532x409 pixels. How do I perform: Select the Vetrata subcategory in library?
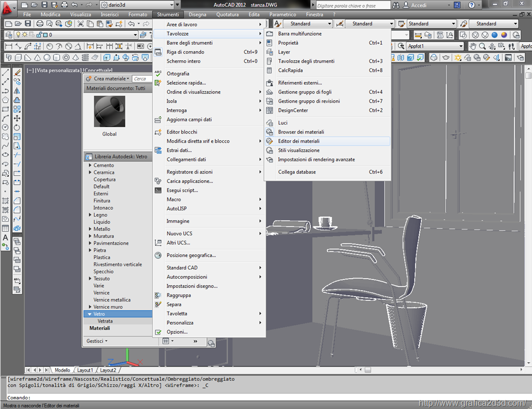tap(105, 321)
